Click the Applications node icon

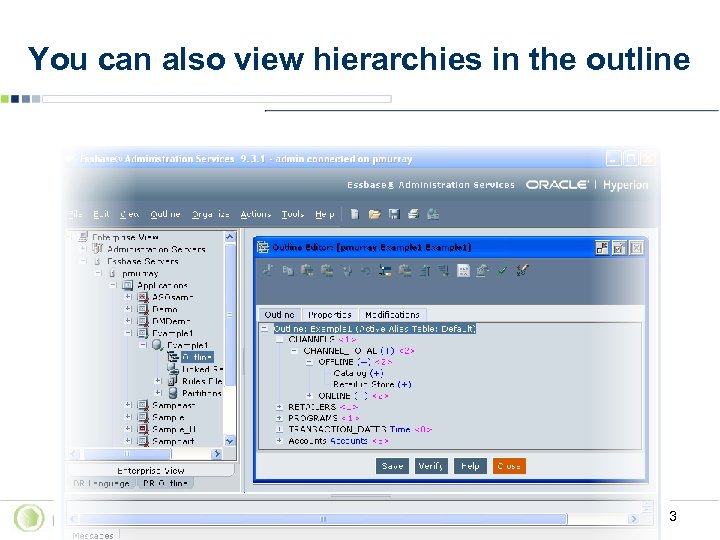pos(128,285)
